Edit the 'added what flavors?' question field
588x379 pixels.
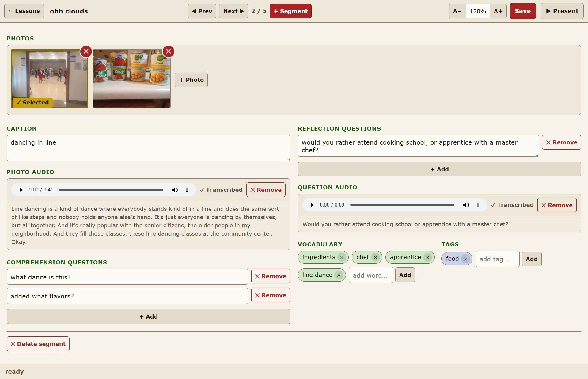click(x=127, y=296)
